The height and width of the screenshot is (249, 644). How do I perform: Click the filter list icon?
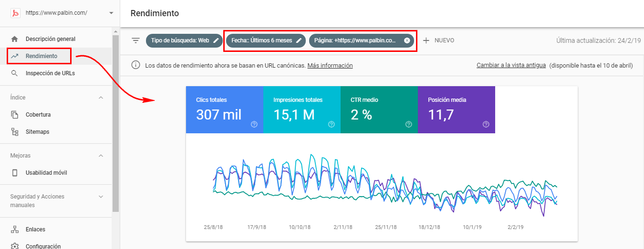136,40
